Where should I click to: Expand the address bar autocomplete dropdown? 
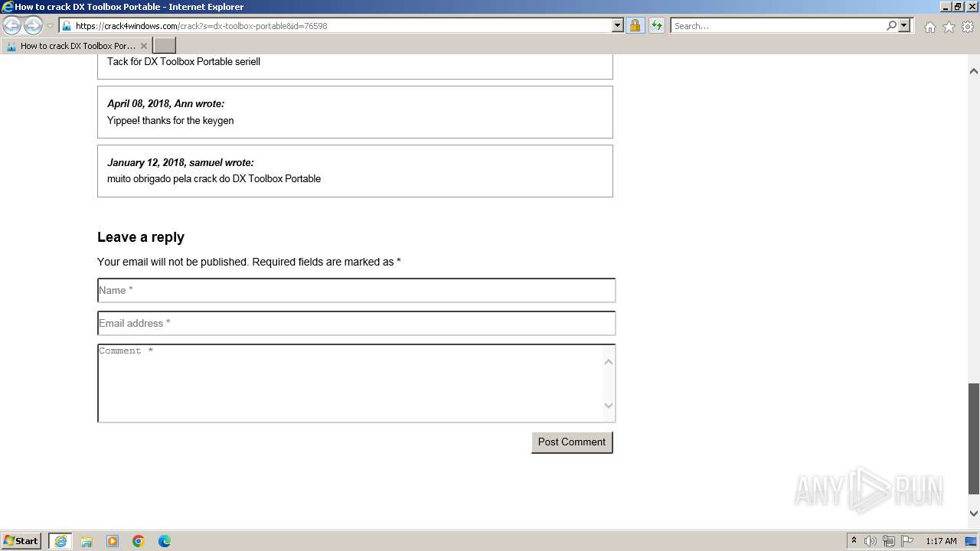coord(618,25)
